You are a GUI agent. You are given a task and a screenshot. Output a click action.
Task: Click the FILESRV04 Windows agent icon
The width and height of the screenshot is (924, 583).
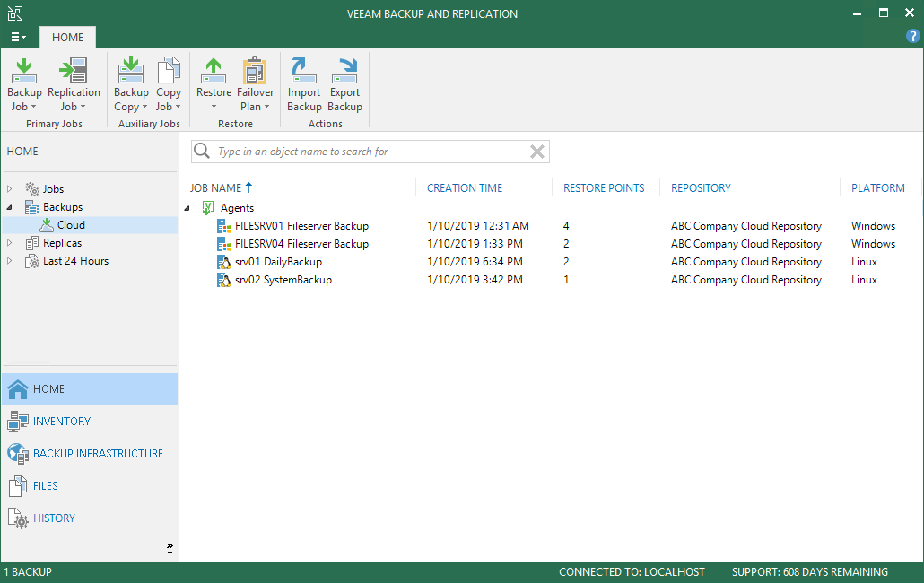click(x=224, y=244)
